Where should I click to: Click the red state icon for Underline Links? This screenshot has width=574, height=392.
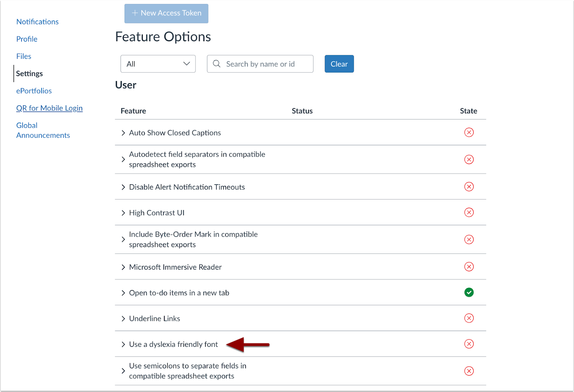tap(469, 318)
